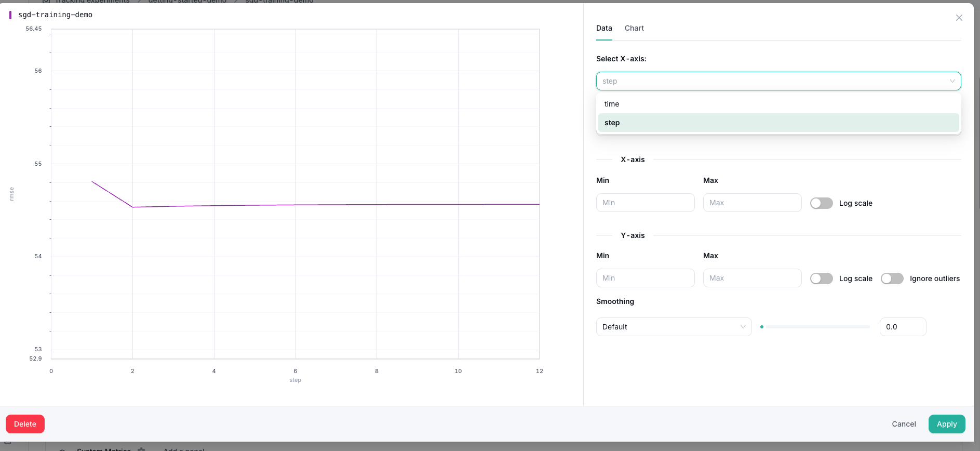Click the Y-axis section heading
The width and height of the screenshot is (980, 451).
[x=633, y=235]
